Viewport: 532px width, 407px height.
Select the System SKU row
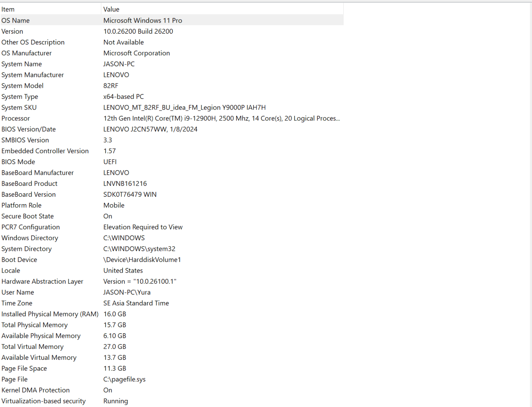click(19, 107)
